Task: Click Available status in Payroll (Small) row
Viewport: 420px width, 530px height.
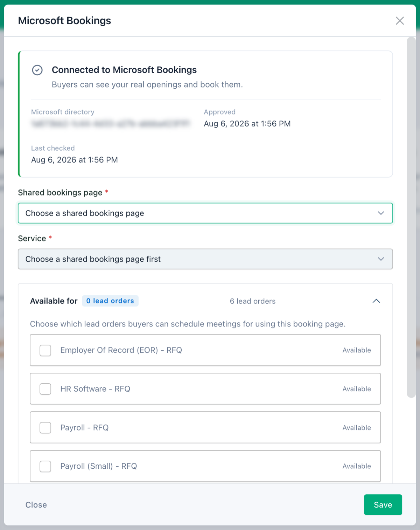Action: (x=357, y=466)
